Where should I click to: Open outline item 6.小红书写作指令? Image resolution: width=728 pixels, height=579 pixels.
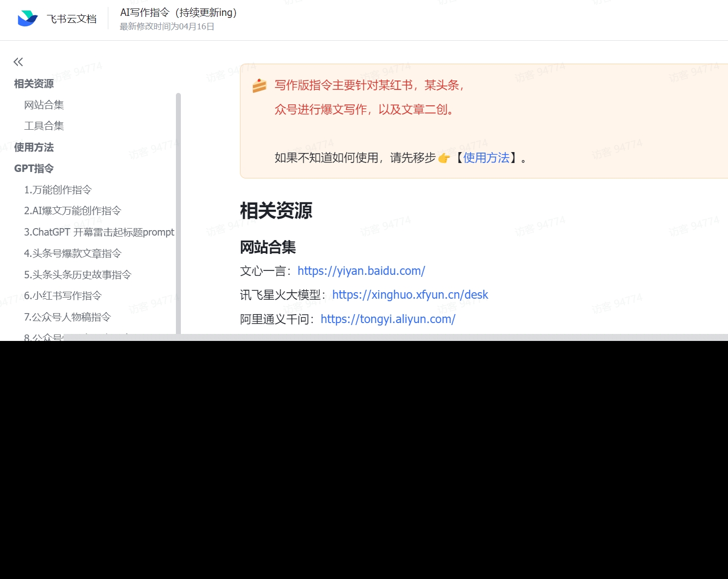click(x=63, y=296)
